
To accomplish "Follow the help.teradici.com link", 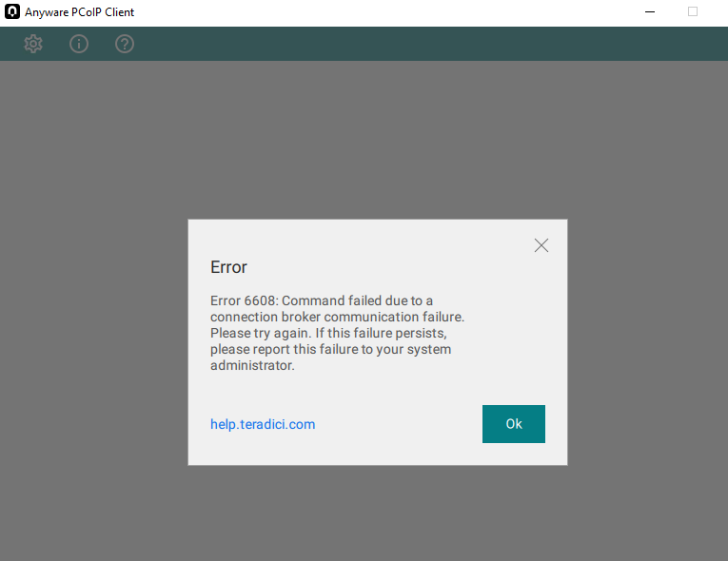I will (x=263, y=424).
